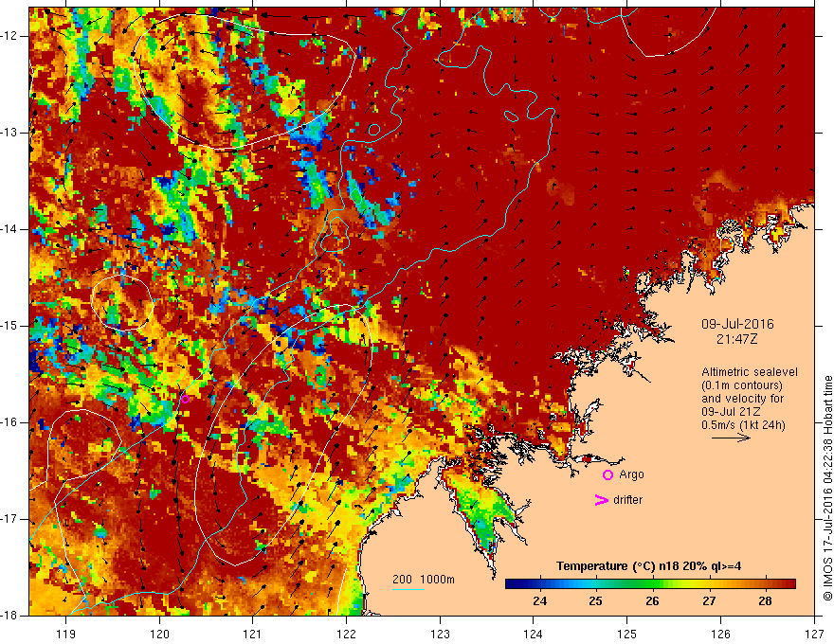Click the 'drifter' legend label
834x644 pixels.
coord(627,500)
